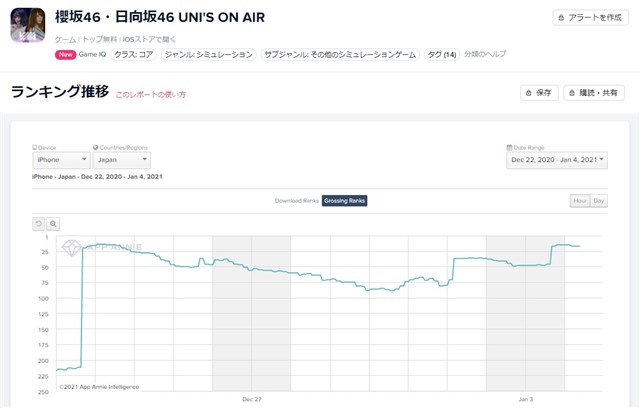Click the 櫻坂46・日向坂46 UNI'S ON AIR title
This screenshot has width=640, height=408.
click(160, 17)
